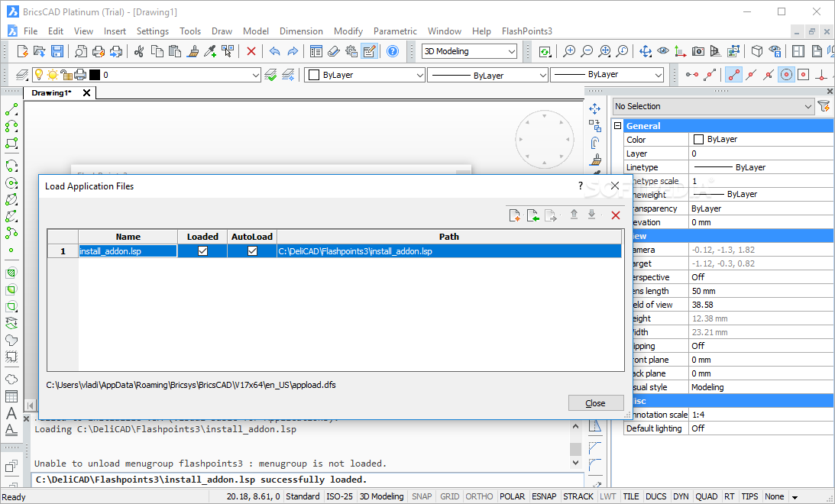
Task: Click the Paste clipboard icon
Action: coord(175,51)
